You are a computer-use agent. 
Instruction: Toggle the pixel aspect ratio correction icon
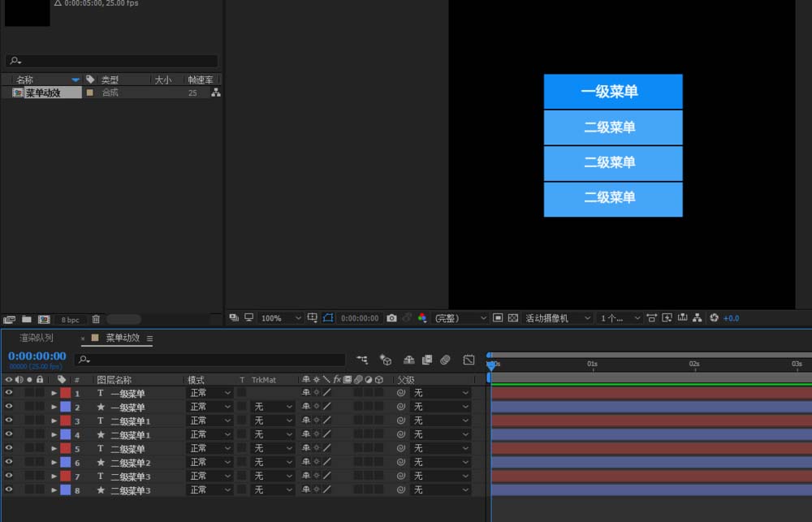click(652, 318)
